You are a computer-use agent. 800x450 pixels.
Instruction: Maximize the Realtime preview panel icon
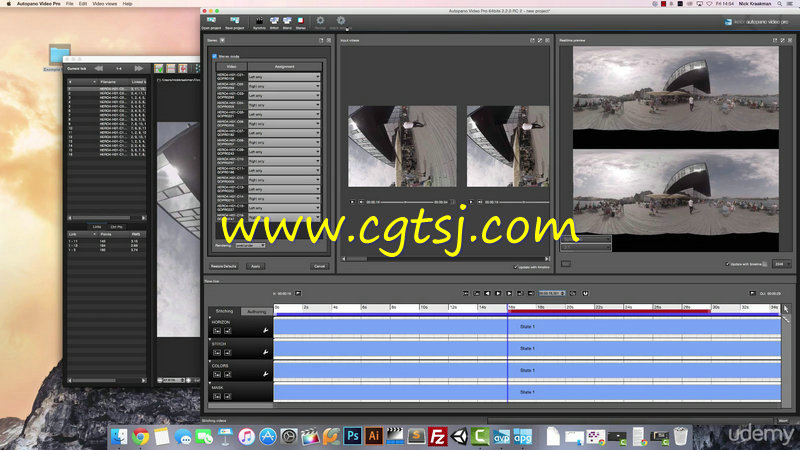782,40
